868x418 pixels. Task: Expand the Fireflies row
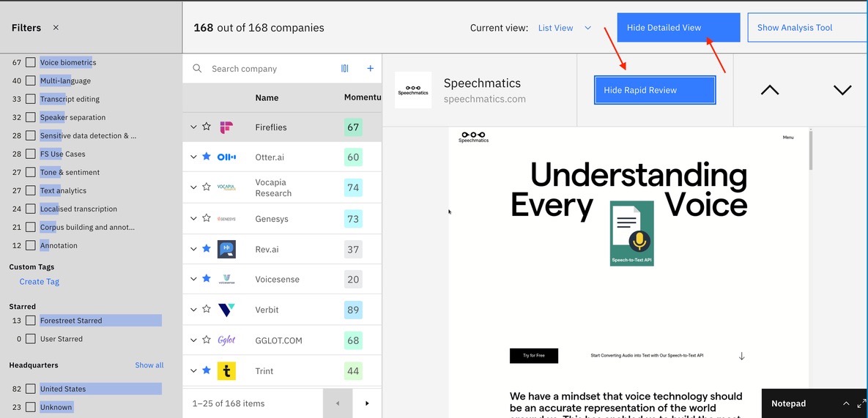coord(193,127)
